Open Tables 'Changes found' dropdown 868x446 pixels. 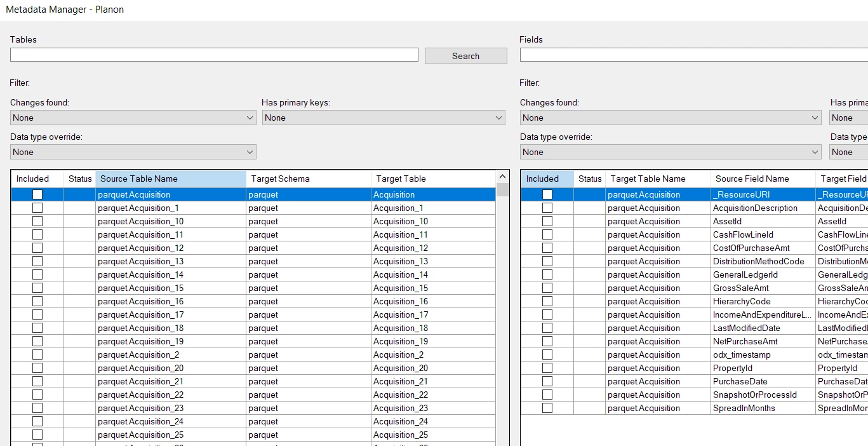click(133, 118)
